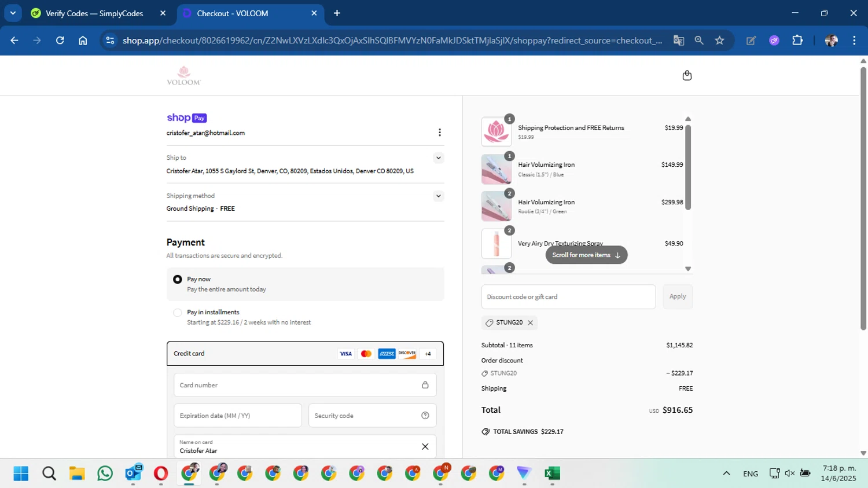
Task: Click the Discover card logo
Action: click(x=407, y=354)
